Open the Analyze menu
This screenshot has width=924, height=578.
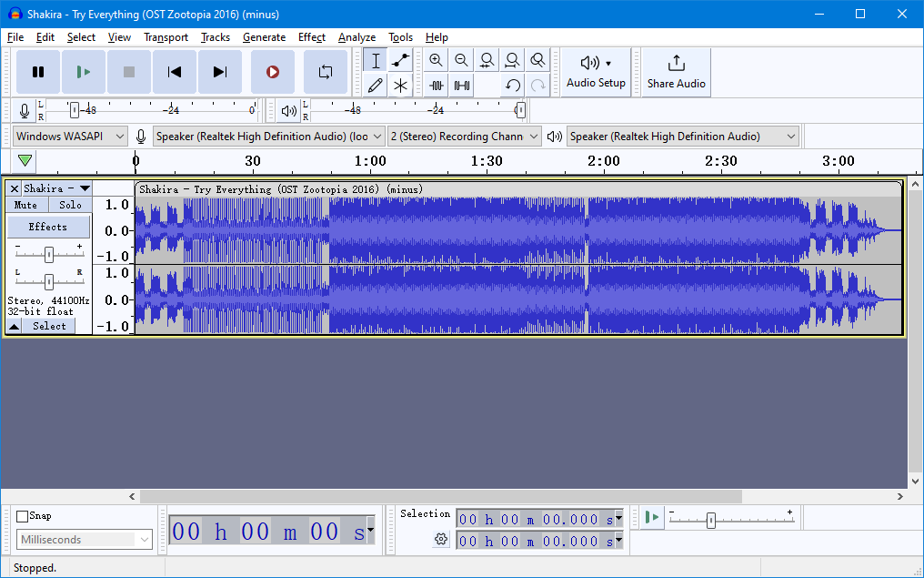[357, 37]
